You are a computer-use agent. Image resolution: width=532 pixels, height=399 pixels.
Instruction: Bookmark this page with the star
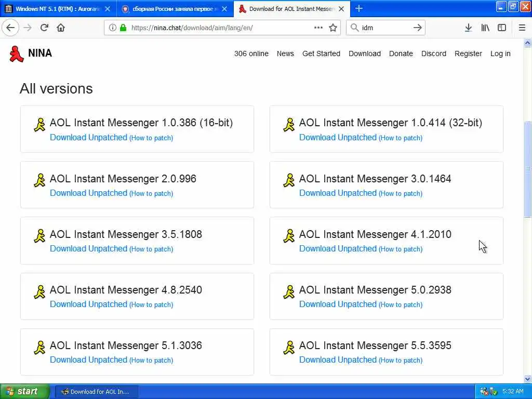pos(333,28)
